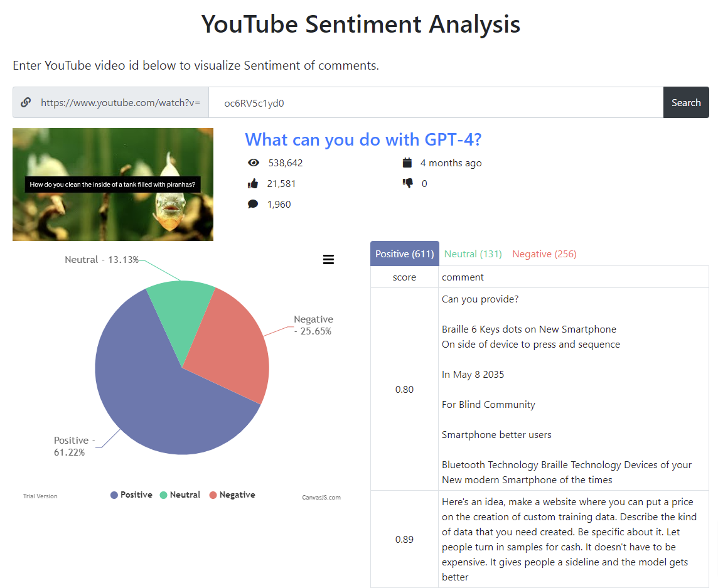The image size is (718, 588).
Task: Switch to the Neutral (131) tab
Action: click(x=473, y=253)
